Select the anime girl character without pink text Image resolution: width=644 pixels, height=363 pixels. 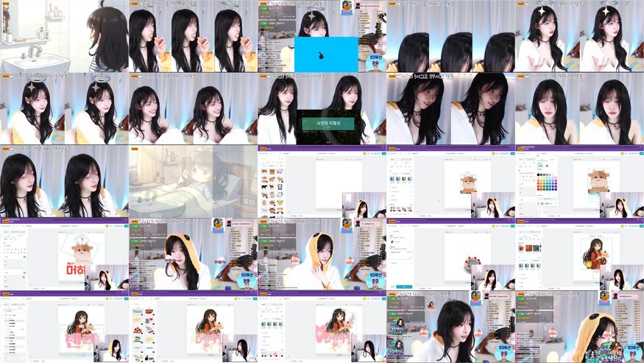[595, 253]
